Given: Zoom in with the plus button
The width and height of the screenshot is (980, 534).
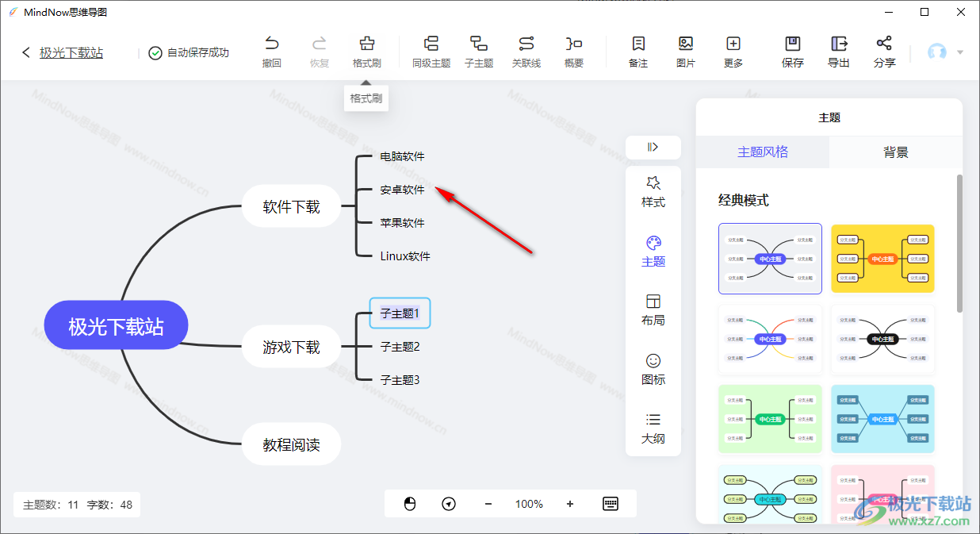Looking at the screenshot, I should tap(570, 504).
